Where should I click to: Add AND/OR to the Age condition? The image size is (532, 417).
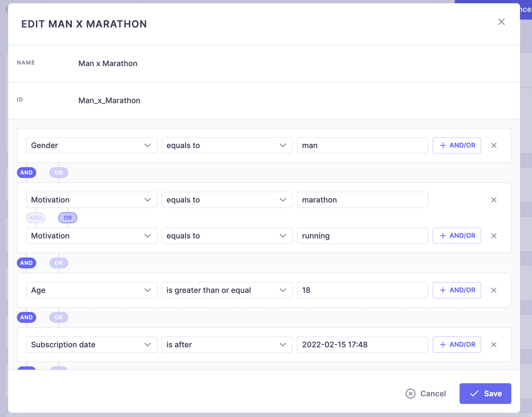point(457,290)
